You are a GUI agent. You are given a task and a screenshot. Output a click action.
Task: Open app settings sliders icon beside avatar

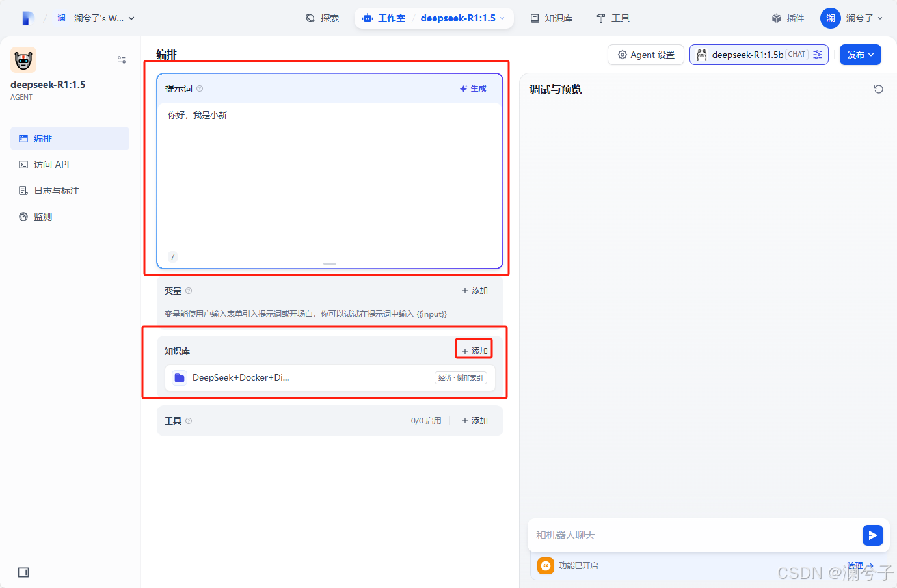click(122, 60)
